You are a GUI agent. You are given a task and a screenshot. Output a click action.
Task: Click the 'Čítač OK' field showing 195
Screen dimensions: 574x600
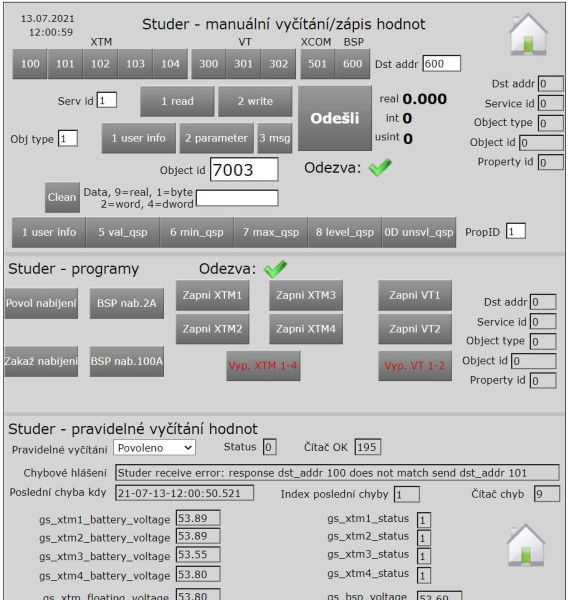click(x=367, y=447)
